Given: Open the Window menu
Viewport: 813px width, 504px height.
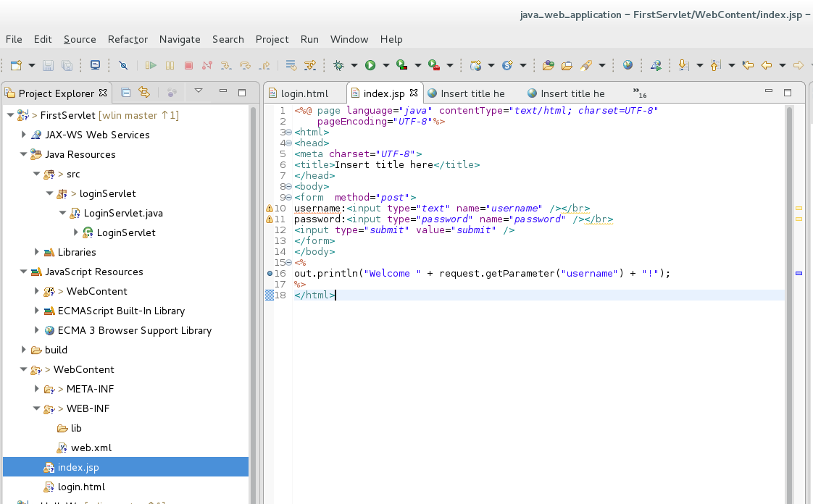Looking at the screenshot, I should click(x=349, y=39).
